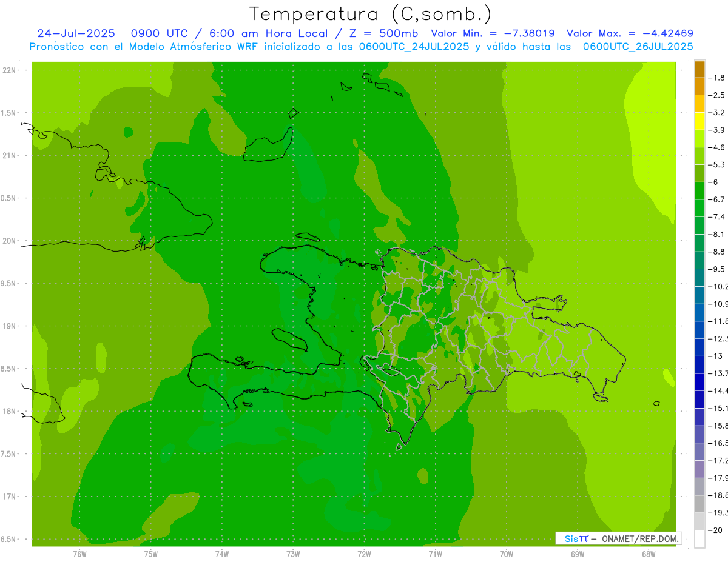Click 'Valor Max. = -4.42469' text

click(630, 33)
